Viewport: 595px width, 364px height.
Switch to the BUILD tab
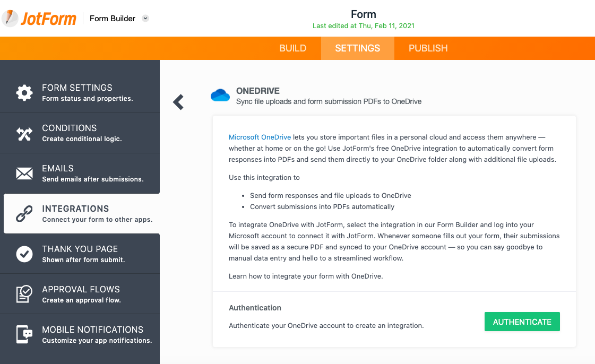click(x=292, y=48)
